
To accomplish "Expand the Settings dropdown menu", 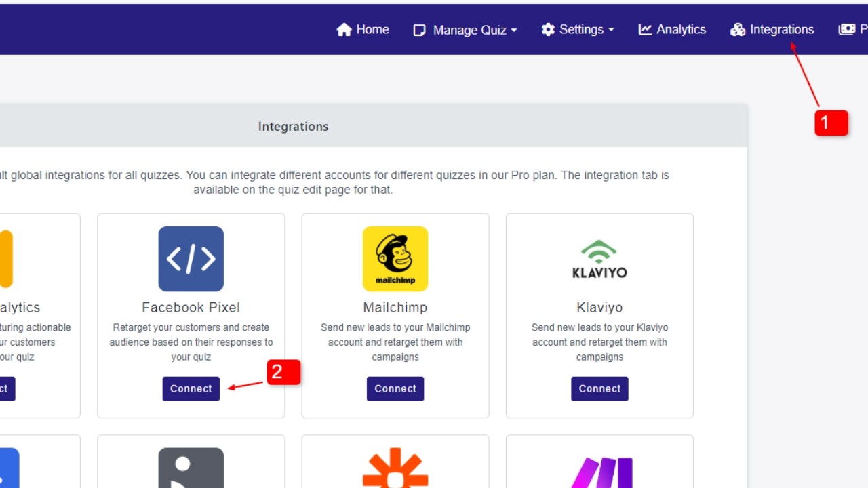I will coord(578,29).
